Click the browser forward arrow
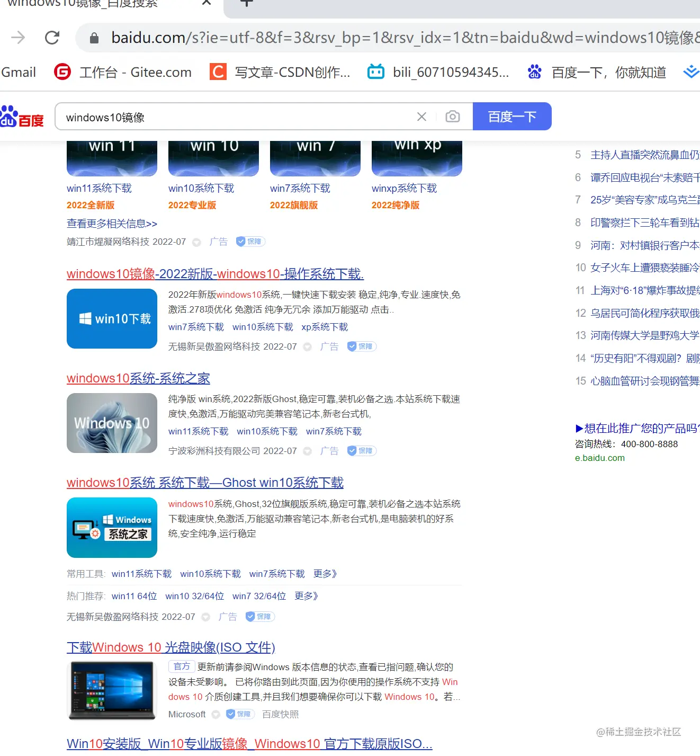This screenshot has width=700, height=756. (18, 38)
